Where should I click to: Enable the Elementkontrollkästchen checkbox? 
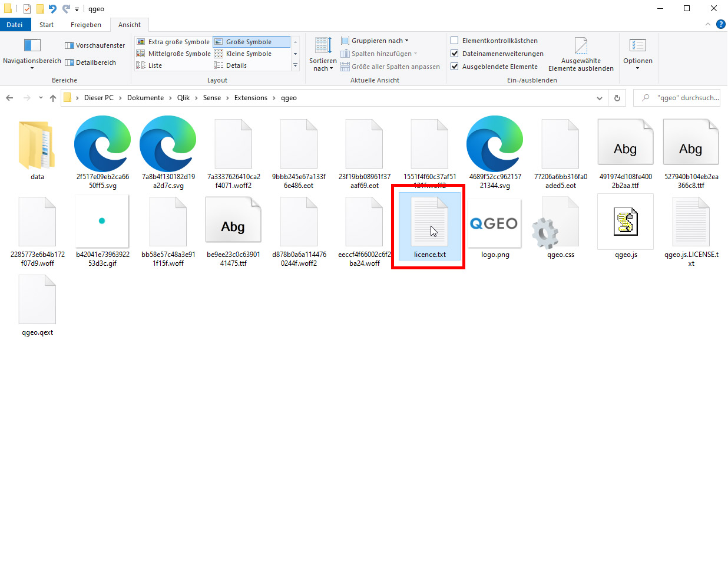point(455,41)
